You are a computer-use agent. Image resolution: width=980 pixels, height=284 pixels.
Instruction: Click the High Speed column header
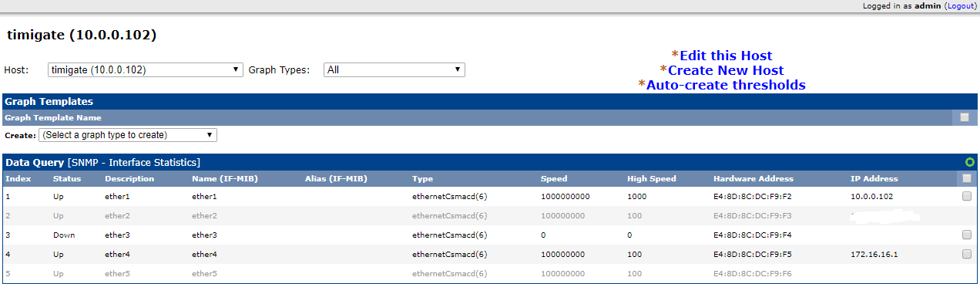click(652, 178)
